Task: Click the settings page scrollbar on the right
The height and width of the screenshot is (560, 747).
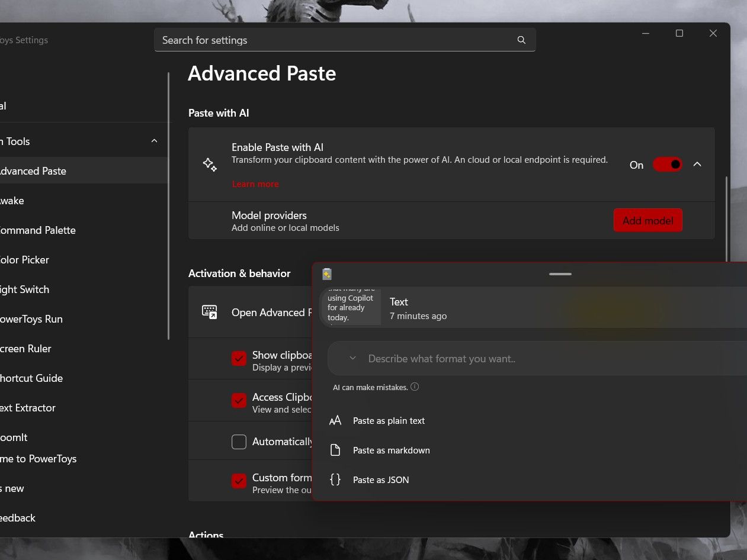Action: point(727,219)
